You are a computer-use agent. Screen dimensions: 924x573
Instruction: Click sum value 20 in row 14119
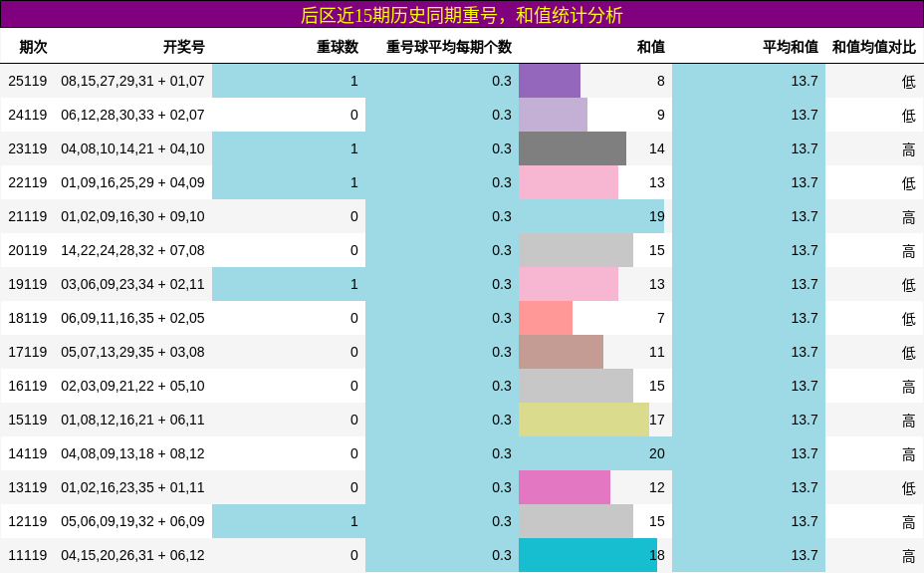coord(657,453)
